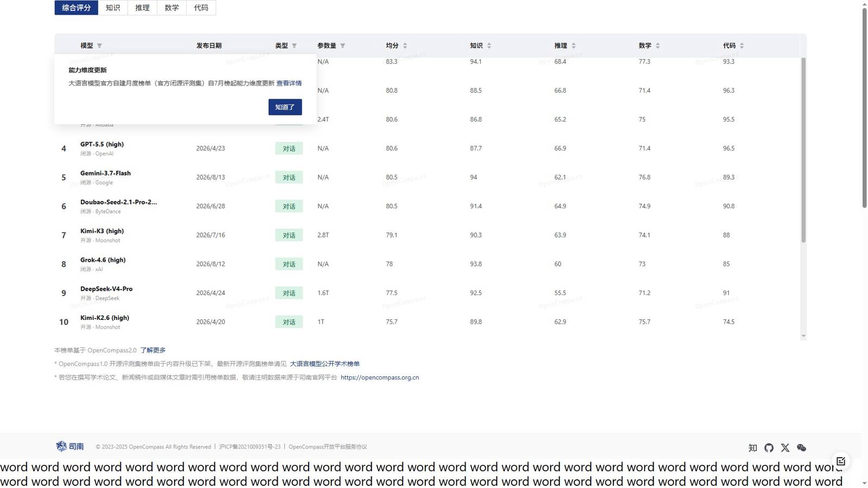Select model name Grok-4.6 (high)
The image size is (868, 488).
(103, 260)
